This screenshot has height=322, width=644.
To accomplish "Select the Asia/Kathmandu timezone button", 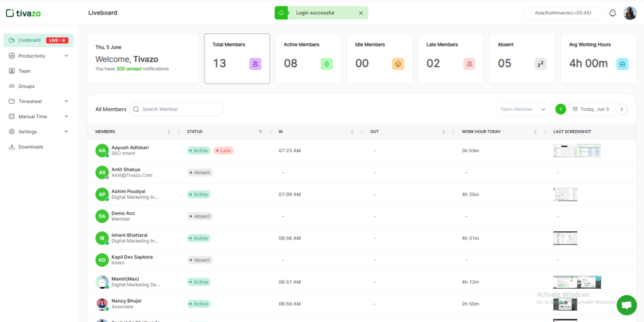I will 558,13.
